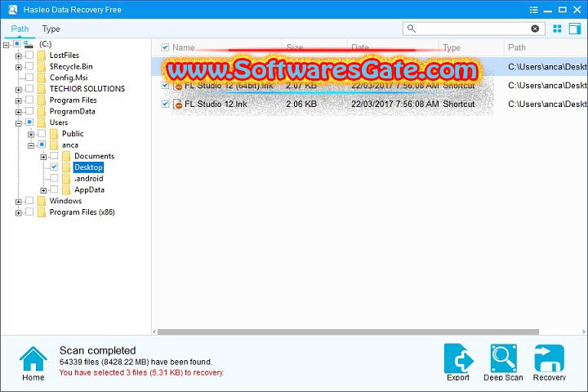Go to the Home screen icon
Viewport: 588px width, 392px height.
point(33,359)
